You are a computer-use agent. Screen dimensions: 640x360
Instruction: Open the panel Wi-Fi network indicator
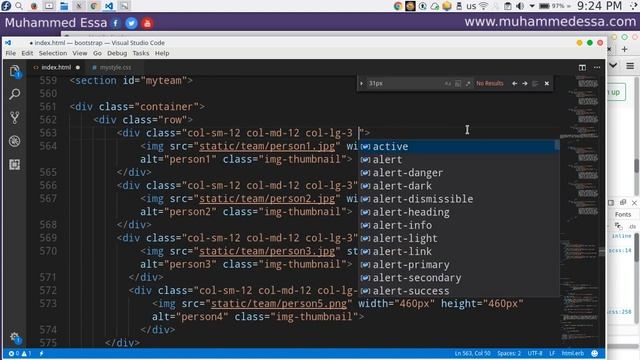coord(483,6)
